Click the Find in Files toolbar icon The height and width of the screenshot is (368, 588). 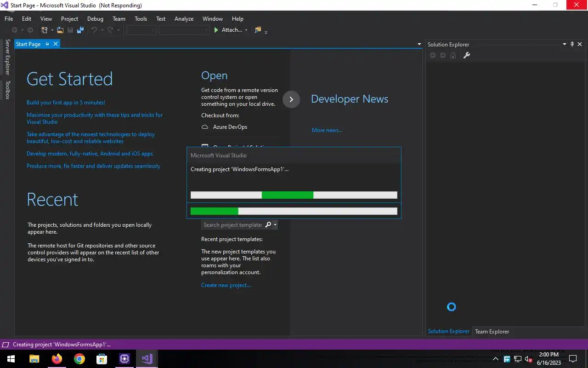(258, 30)
